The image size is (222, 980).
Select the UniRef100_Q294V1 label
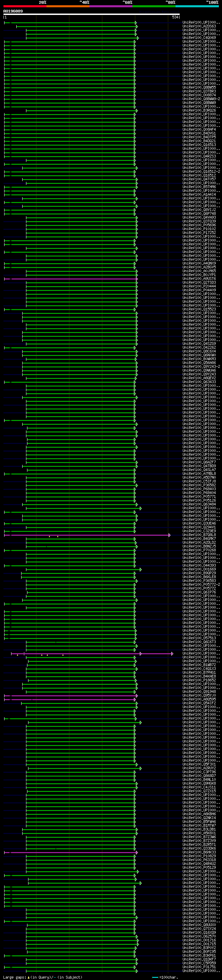[199, 527]
